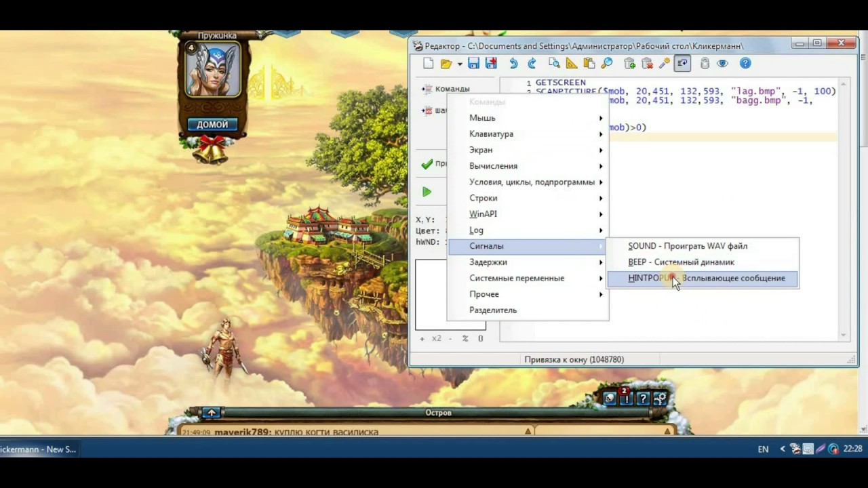Select the Сигналы menu entry

528,246
